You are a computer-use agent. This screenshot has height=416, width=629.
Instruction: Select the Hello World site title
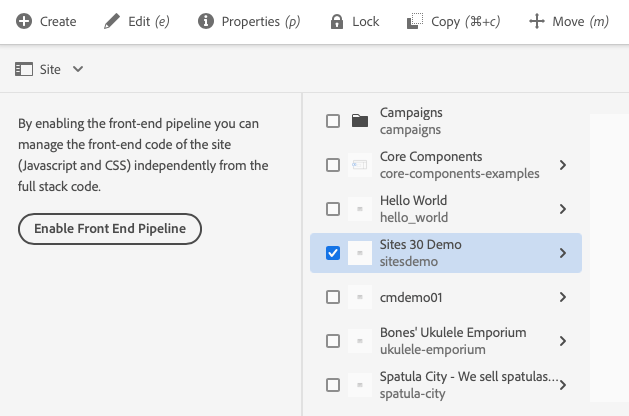[414, 201]
